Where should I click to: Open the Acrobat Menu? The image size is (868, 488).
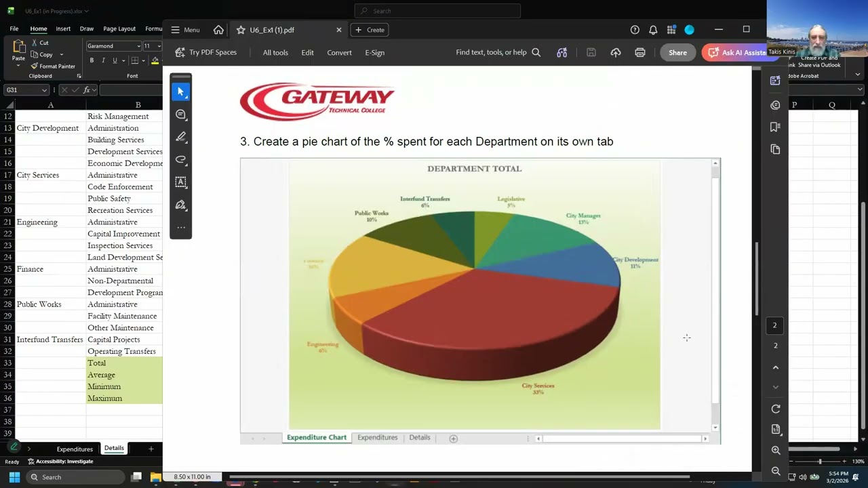pyautogui.click(x=185, y=30)
